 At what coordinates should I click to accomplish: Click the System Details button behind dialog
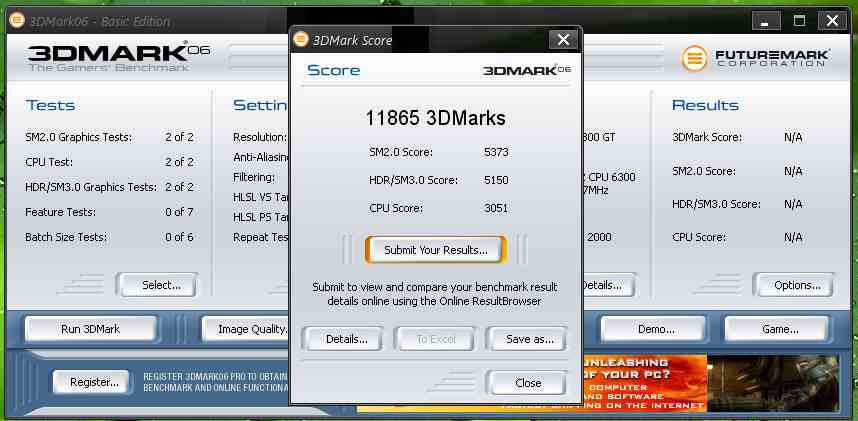click(x=609, y=285)
